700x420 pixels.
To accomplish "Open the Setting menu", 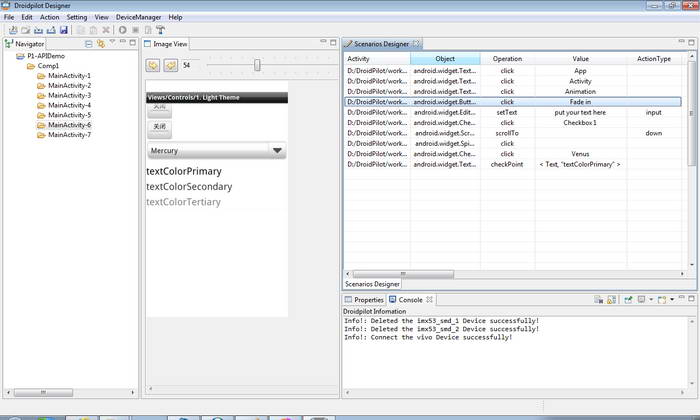I will [77, 17].
